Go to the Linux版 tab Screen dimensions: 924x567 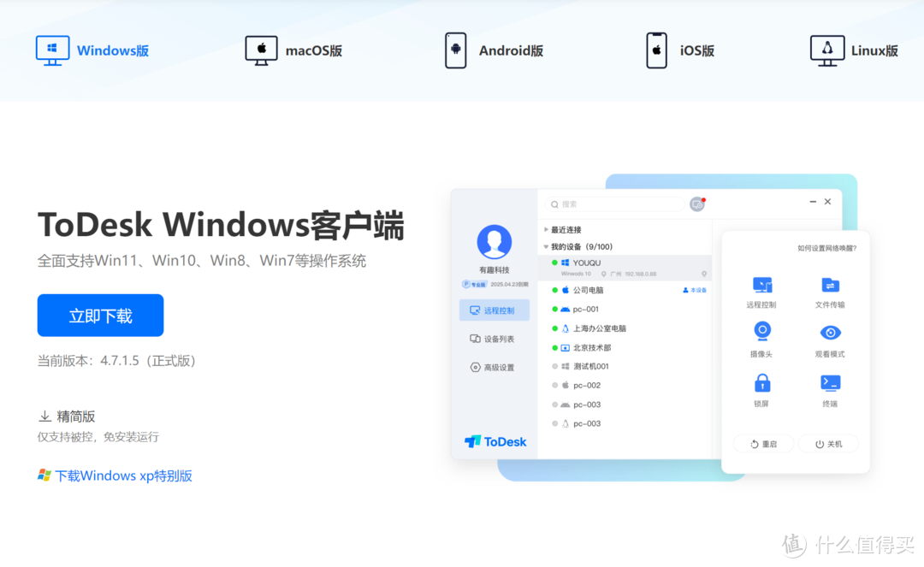[x=854, y=50]
